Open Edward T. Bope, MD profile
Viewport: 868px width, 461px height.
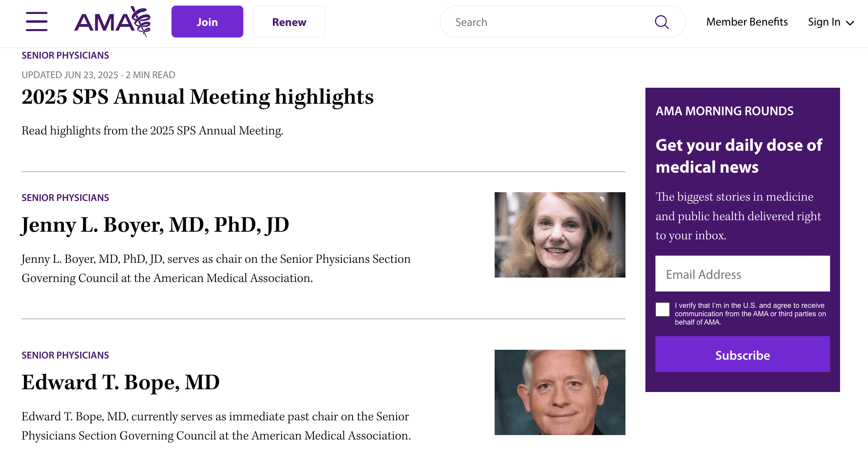pos(120,382)
